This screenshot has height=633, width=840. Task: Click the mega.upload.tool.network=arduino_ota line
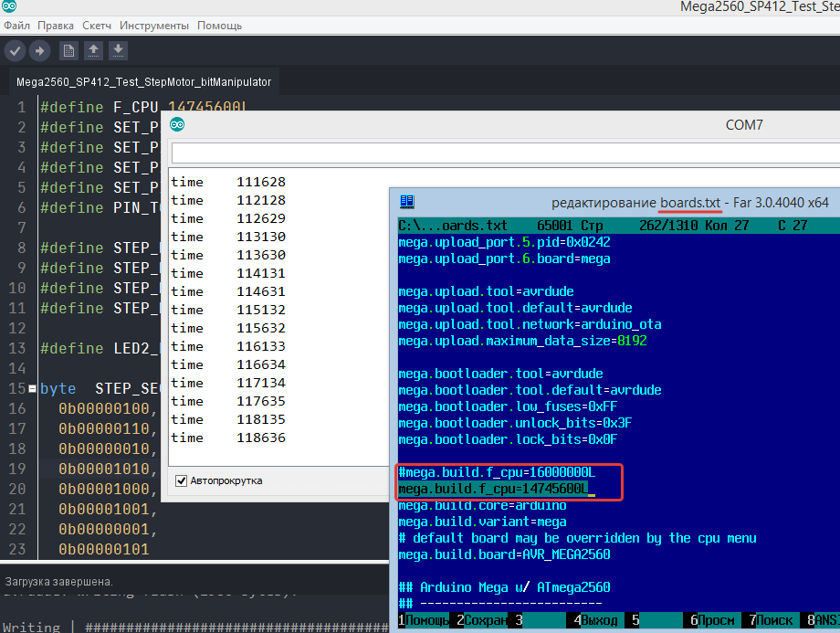pyautogui.click(x=530, y=324)
